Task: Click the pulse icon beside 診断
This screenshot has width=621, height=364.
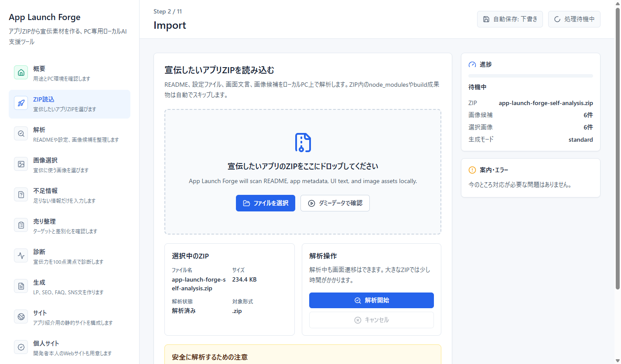Action: (x=21, y=255)
